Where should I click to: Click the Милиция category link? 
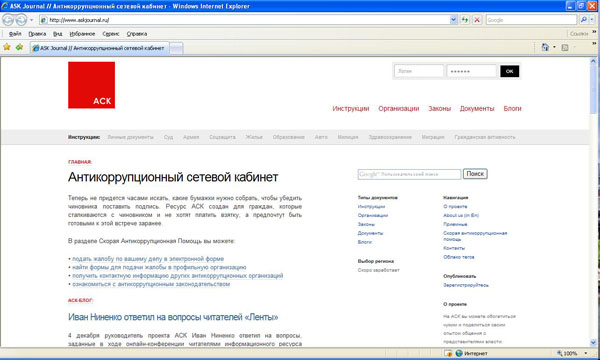pyautogui.click(x=348, y=137)
